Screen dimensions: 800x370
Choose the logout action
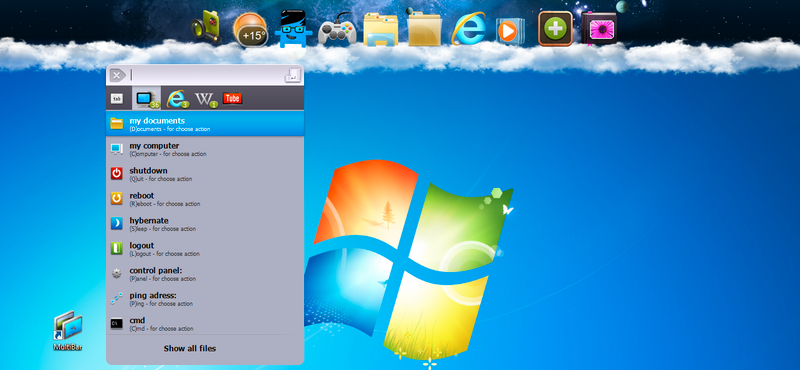[205, 249]
